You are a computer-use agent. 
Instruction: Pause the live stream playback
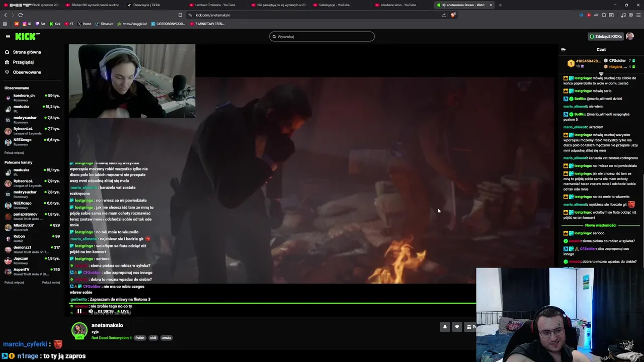[79, 311]
